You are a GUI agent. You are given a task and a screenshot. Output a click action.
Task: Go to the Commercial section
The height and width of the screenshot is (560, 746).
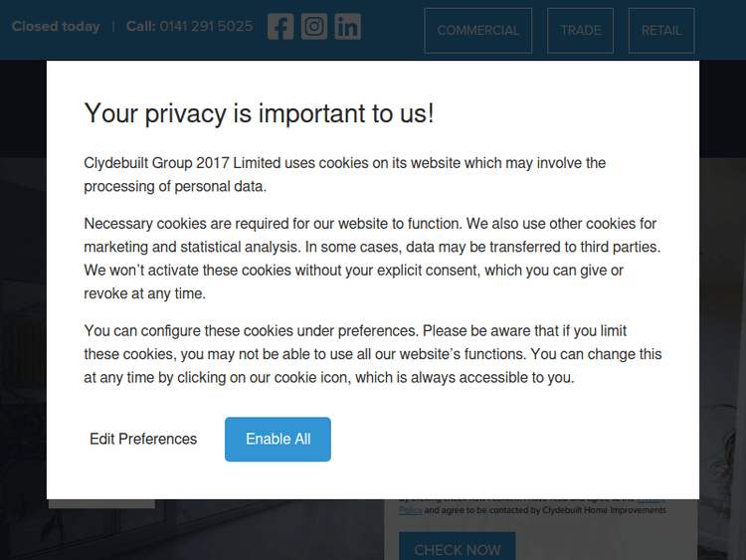[477, 30]
